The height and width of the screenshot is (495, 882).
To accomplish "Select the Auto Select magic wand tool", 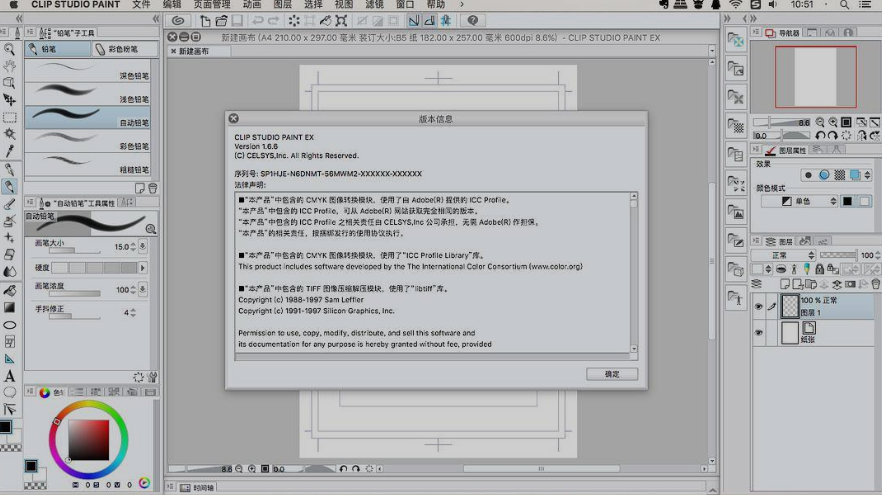I will [x=10, y=134].
